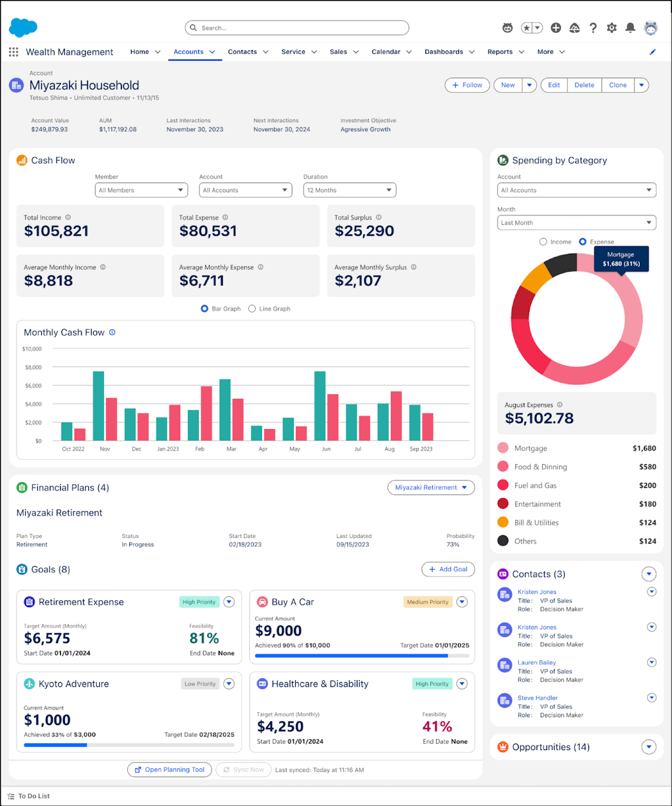This screenshot has width=672, height=806.
Task: Click the Kyoto Adventure plane icon
Action: [x=29, y=684]
